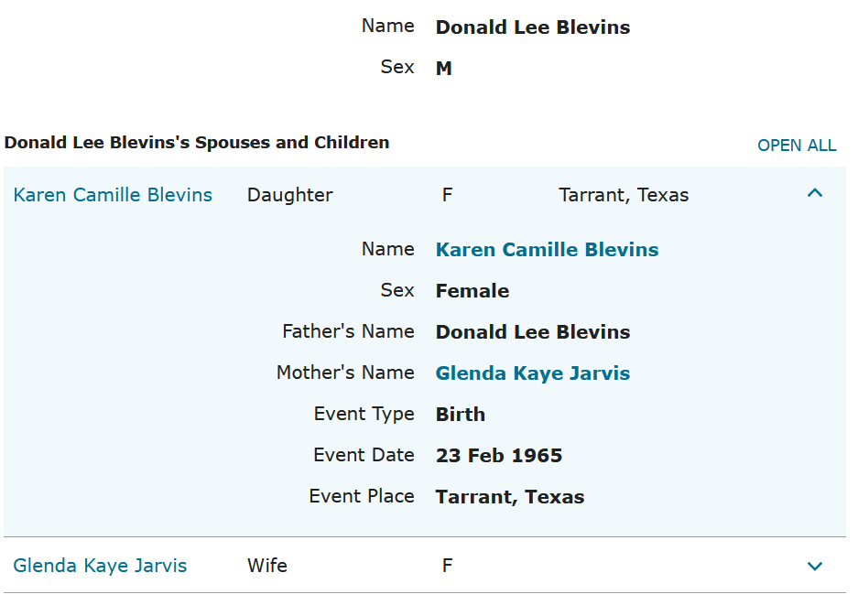Click top Name value Donald Lee Blevins

coord(533,27)
